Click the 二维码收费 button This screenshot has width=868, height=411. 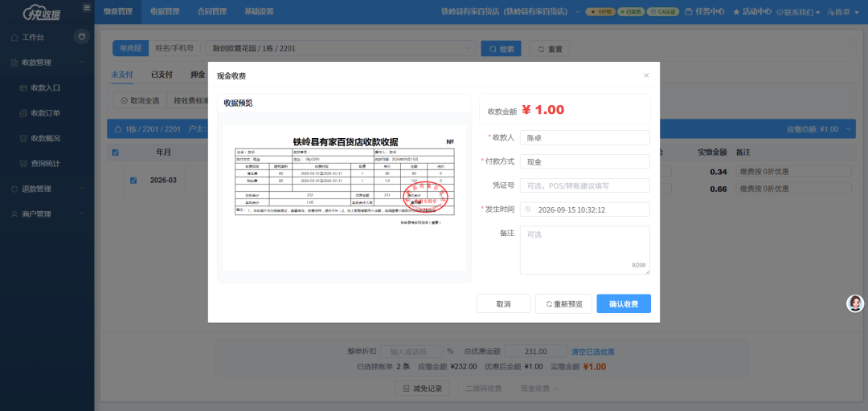coord(483,389)
